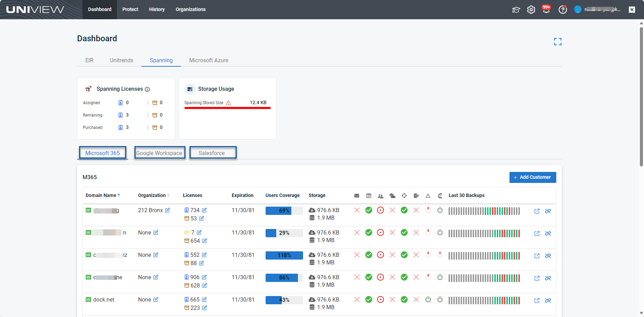The width and height of the screenshot is (644, 317).
Task: Click Last 30 Backups bars for dock.net
Action: pyautogui.click(x=484, y=300)
